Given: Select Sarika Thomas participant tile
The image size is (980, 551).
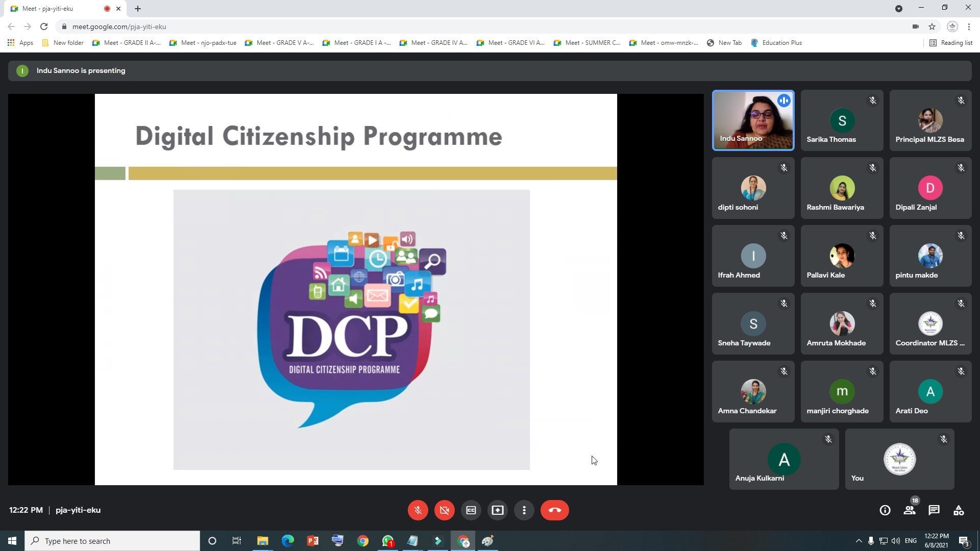Looking at the screenshot, I should (842, 120).
